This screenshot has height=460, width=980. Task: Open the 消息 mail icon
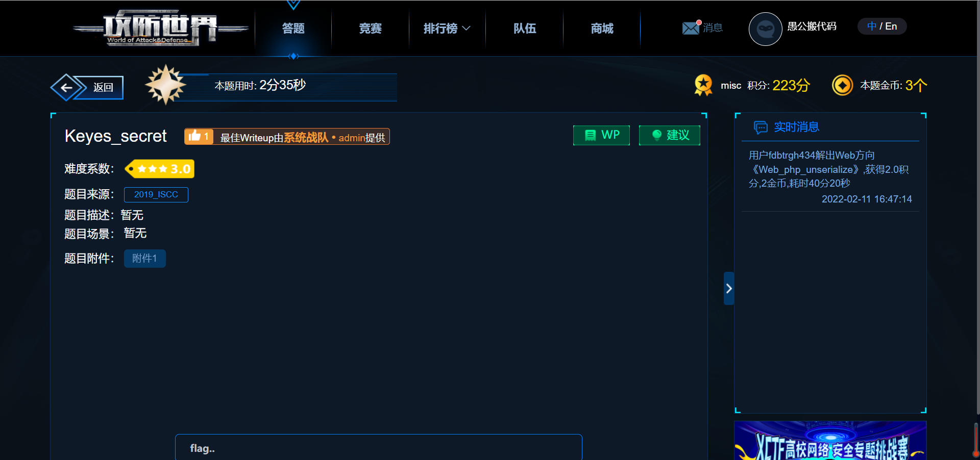tap(690, 28)
